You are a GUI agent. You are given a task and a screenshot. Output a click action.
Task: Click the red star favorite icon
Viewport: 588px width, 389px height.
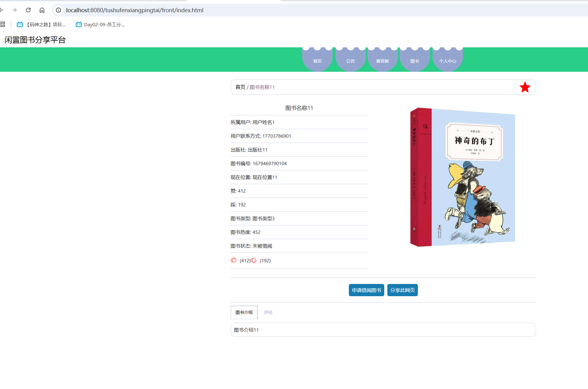pos(525,87)
